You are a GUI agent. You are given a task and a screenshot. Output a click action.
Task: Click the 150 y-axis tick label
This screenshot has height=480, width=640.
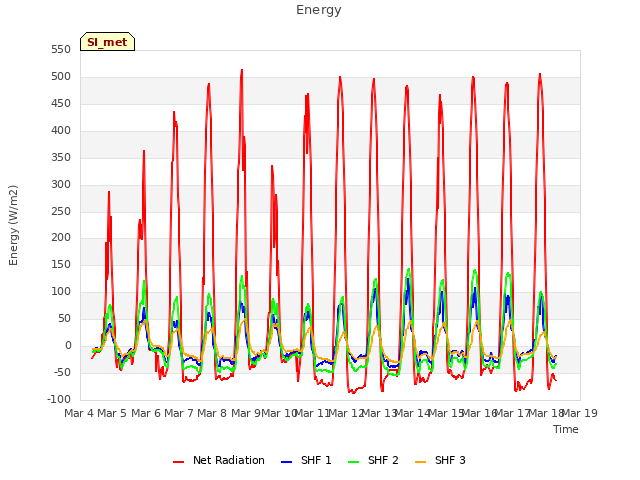61,264
